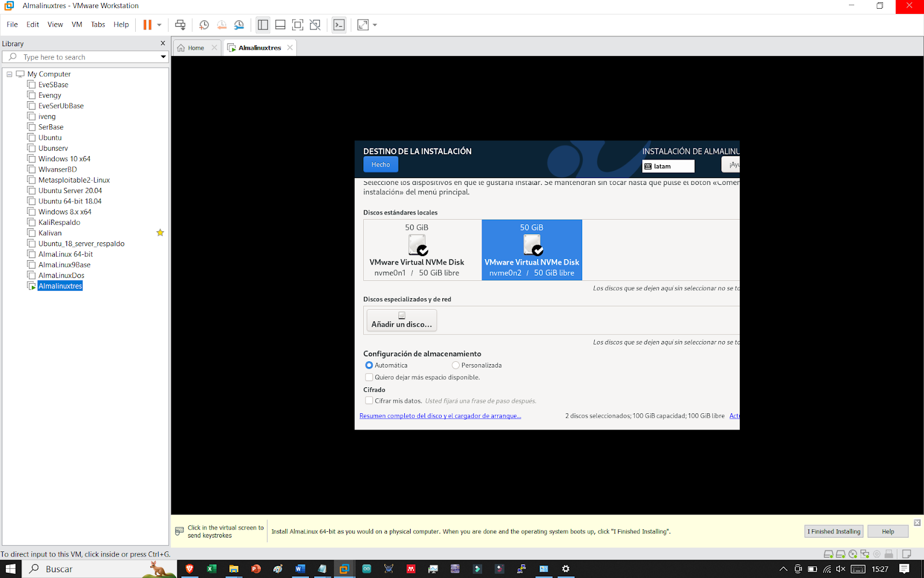Viewport: 924px width, 578px height.
Task: Click the Añadir un disco button
Action: (x=401, y=320)
